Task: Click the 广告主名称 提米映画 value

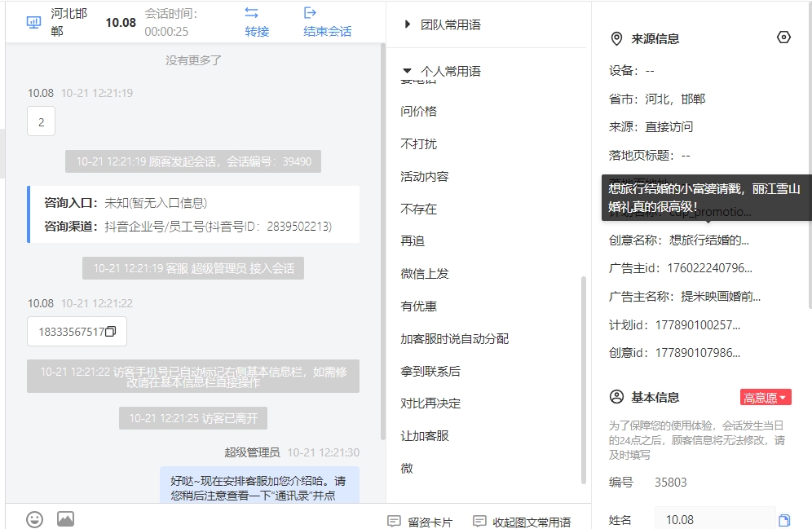Action: point(721,297)
